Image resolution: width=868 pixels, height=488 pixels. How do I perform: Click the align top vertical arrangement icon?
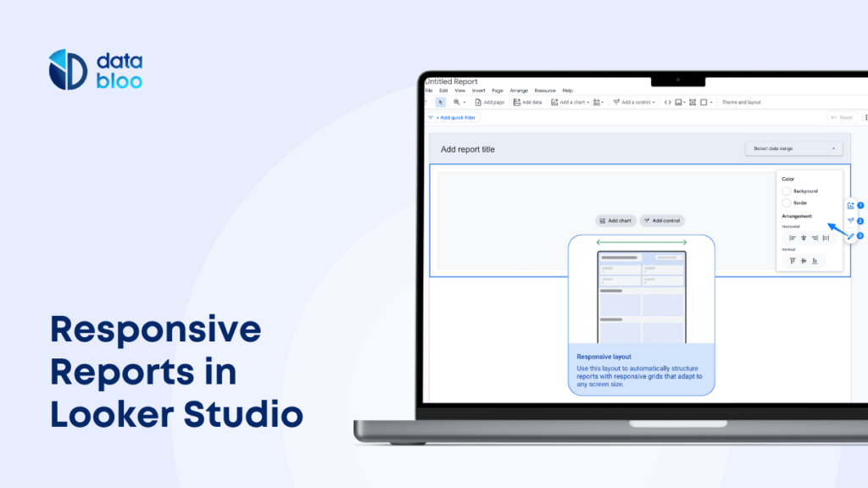pos(793,260)
